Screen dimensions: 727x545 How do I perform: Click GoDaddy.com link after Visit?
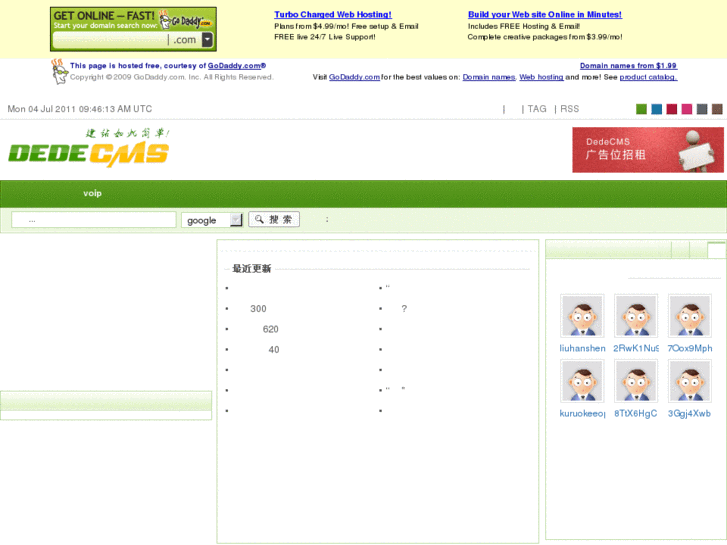tap(354, 77)
